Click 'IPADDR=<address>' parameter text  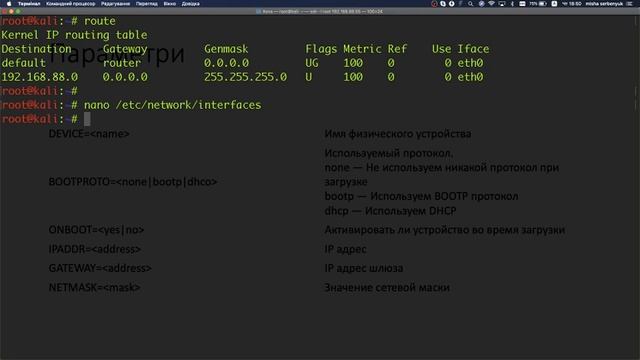[x=95, y=249]
